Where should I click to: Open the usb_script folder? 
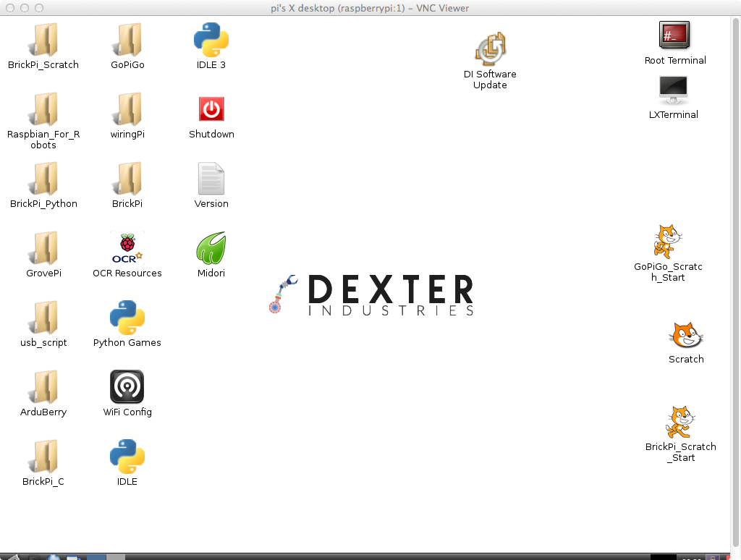click(x=44, y=318)
